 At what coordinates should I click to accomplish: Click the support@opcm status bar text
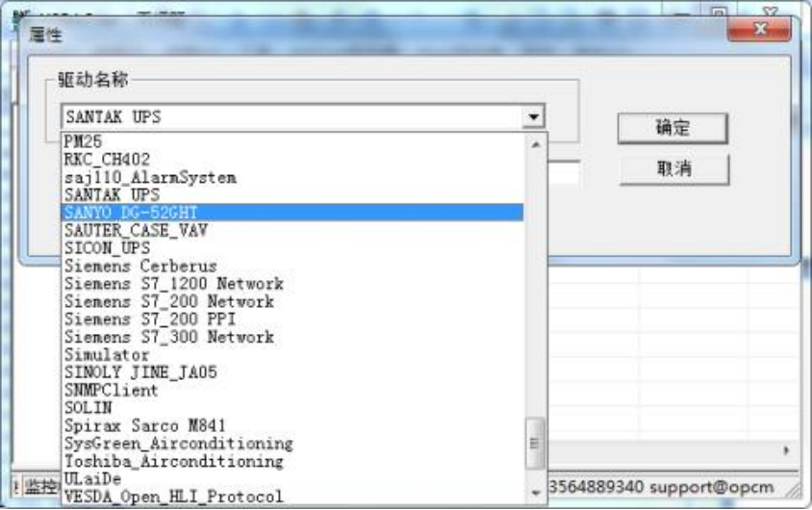tap(712, 487)
